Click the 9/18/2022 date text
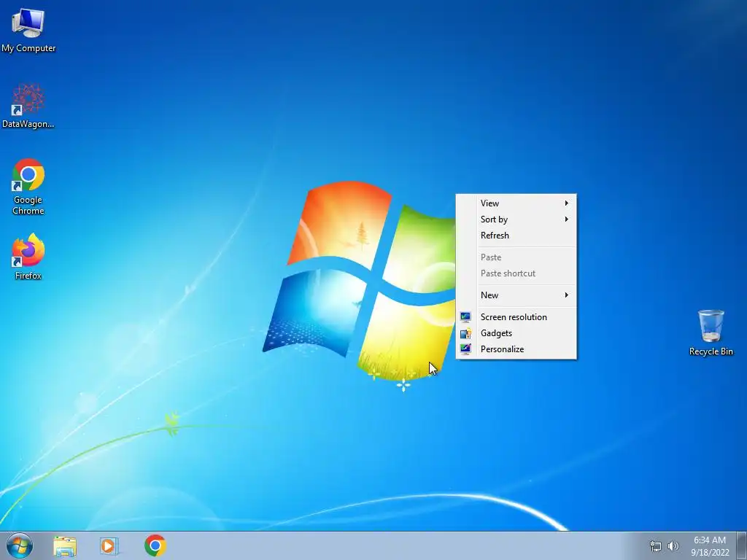The height and width of the screenshot is (560, 747). (x=710, y=553)
